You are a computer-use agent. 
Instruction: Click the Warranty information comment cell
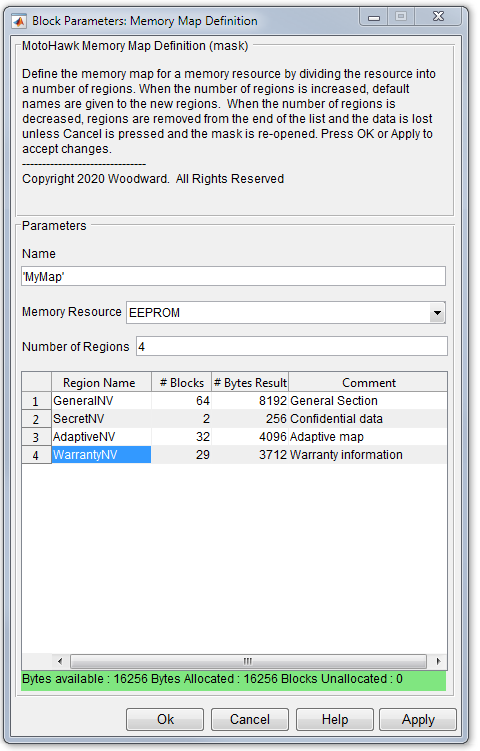click(368, 455)
